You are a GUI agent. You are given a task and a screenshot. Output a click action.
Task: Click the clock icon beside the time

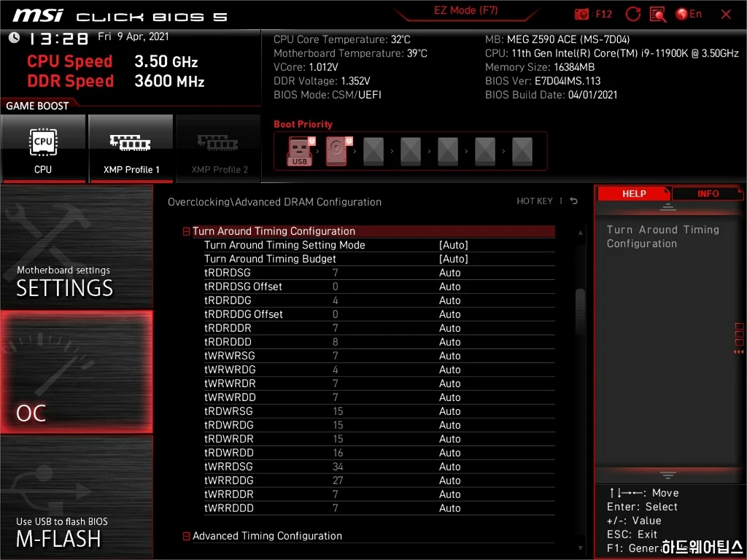click(15, 38)
